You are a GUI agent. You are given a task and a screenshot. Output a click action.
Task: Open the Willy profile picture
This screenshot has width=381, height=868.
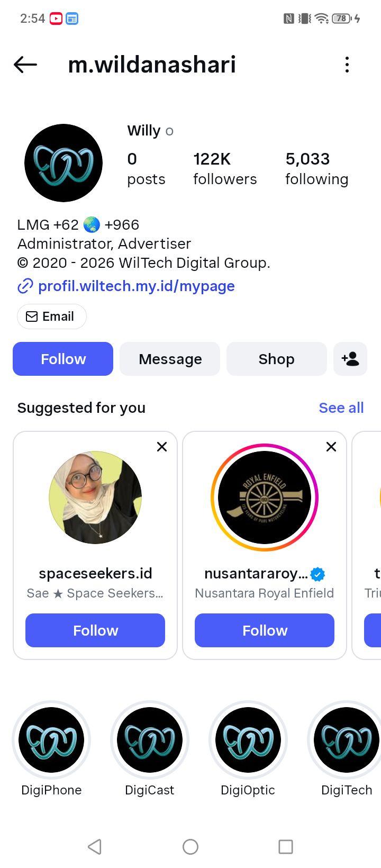click(x=63, y=163)
